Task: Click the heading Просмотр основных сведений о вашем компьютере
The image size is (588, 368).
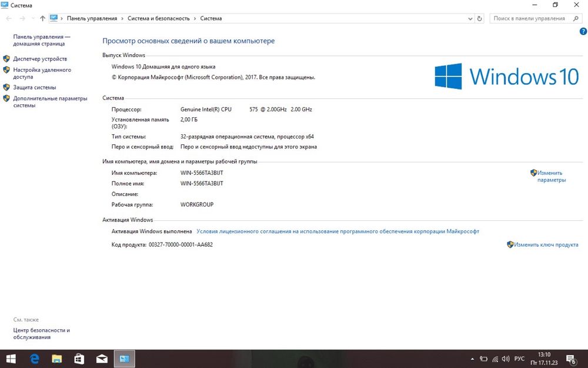Action: coord(189,41)
